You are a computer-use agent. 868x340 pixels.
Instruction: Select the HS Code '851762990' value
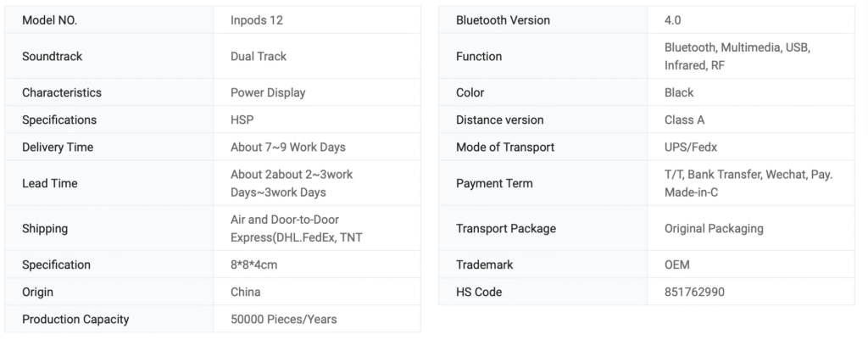(x=694, y=292)
